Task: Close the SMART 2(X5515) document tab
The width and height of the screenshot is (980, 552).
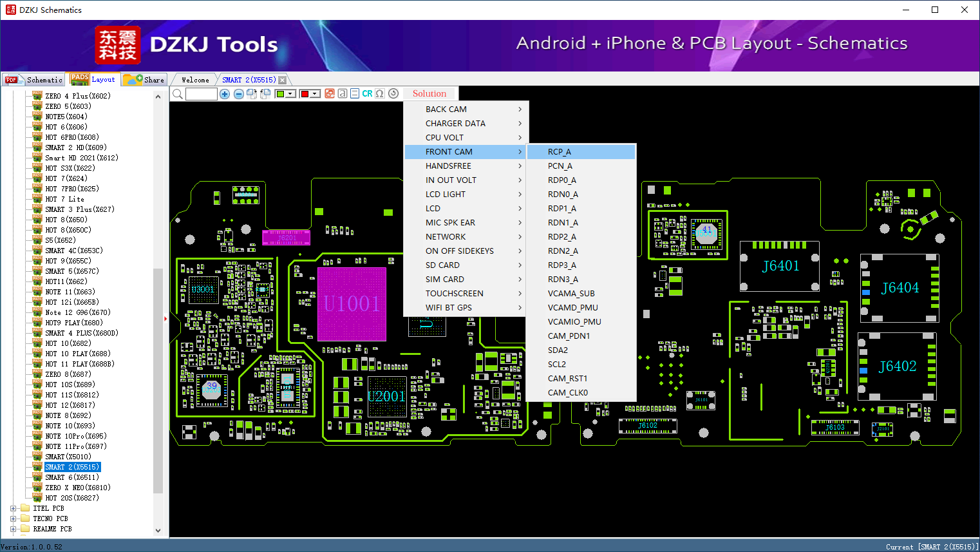Action: 282,80
